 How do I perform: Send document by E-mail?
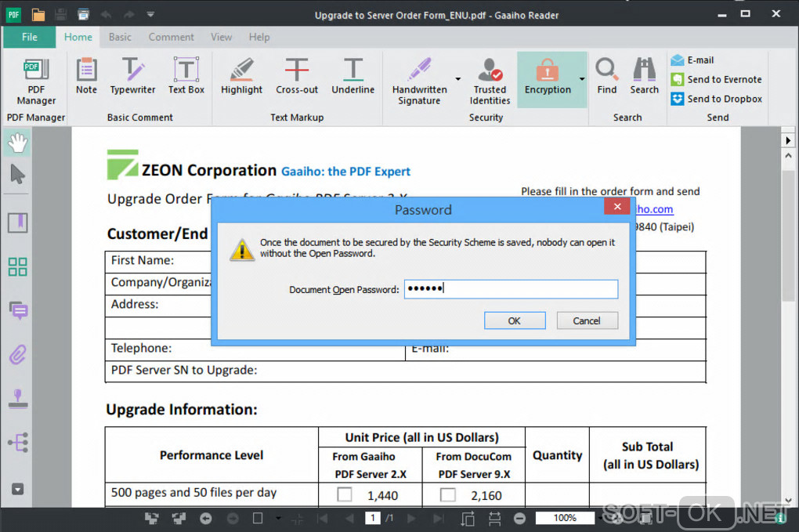tap(692, 60)
